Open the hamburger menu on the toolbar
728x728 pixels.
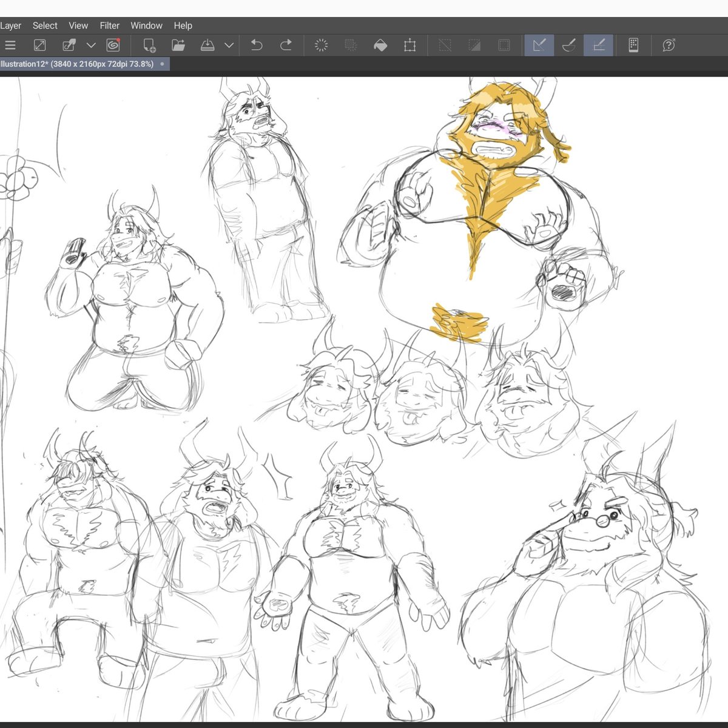[x=10, y=45]
